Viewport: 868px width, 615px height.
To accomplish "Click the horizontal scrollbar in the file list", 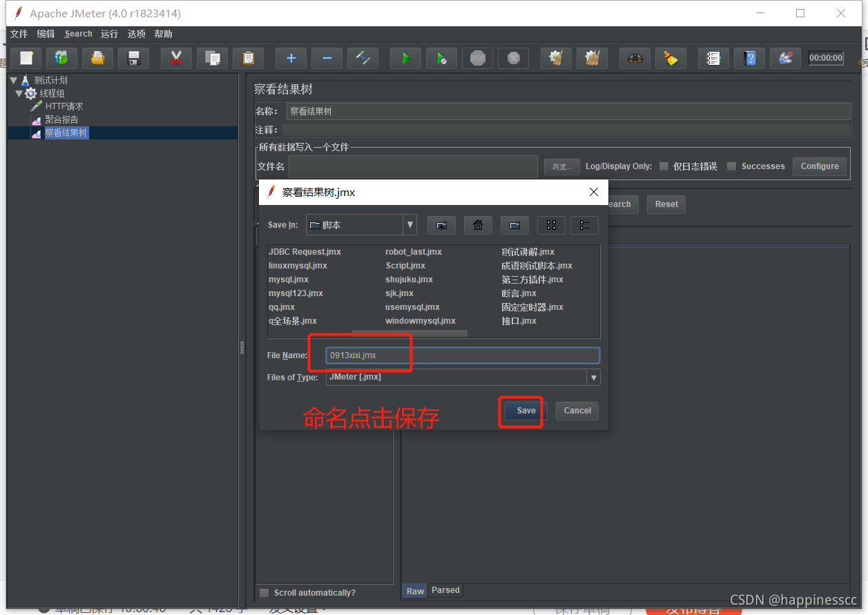I will click(x=409, y=333).
